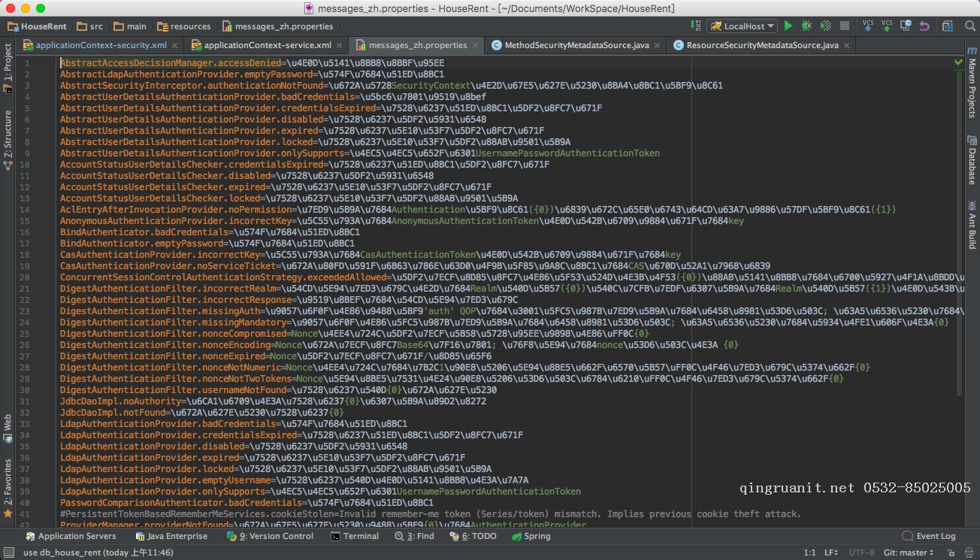980x560 pixels.
Task: Run the LocalHost configuration with green play
Action: pos(788,26)
